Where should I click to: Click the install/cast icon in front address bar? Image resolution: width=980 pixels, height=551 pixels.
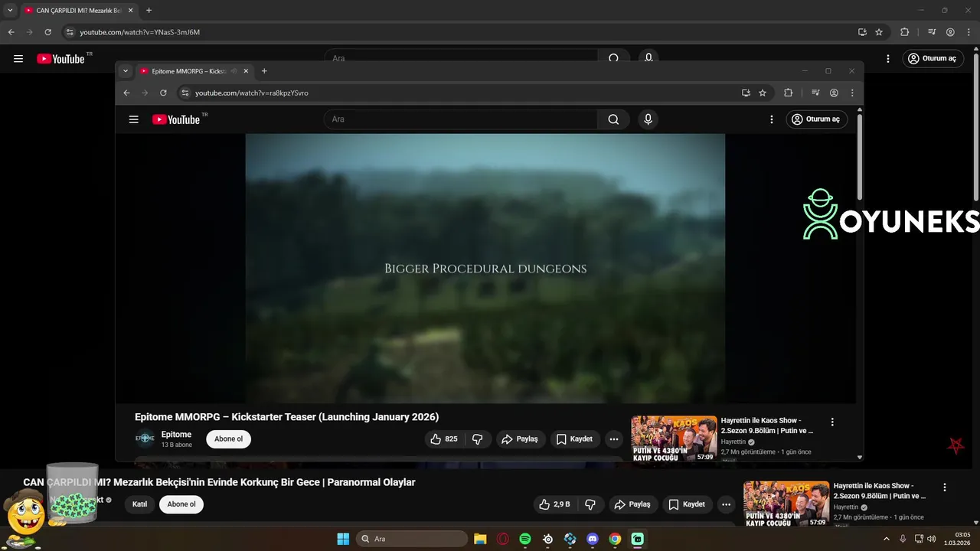(x=746, y=93)
